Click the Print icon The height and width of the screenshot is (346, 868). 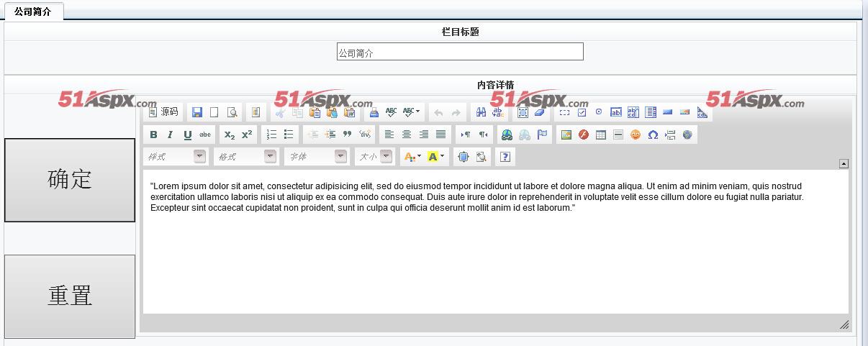(374, 112)
